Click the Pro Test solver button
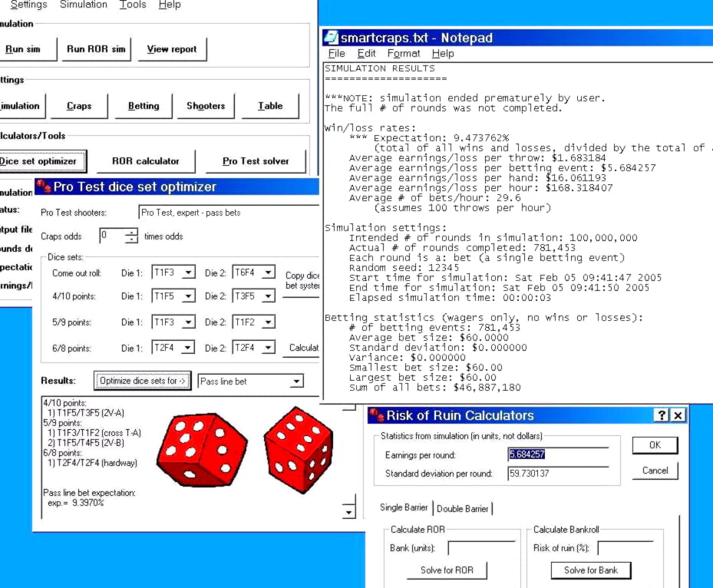713x588 pixels. pyautogui.click(x=256, y=161)
